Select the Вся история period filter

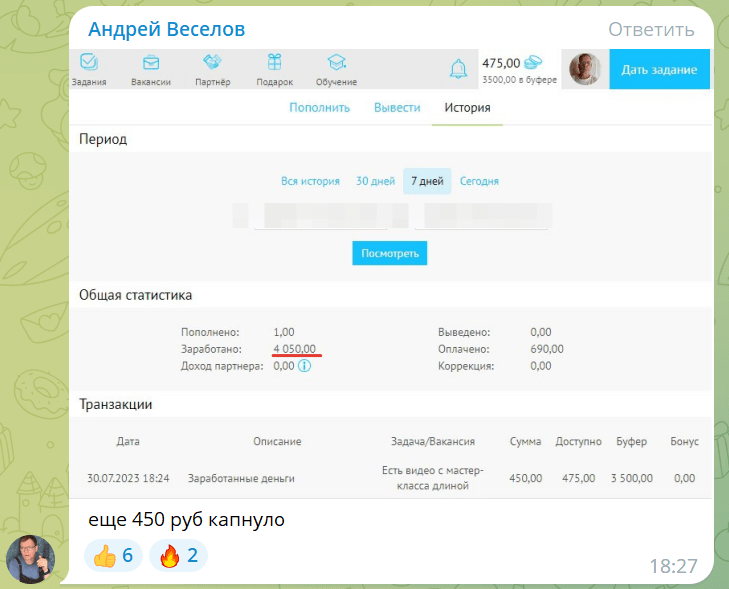pos(310,181)
